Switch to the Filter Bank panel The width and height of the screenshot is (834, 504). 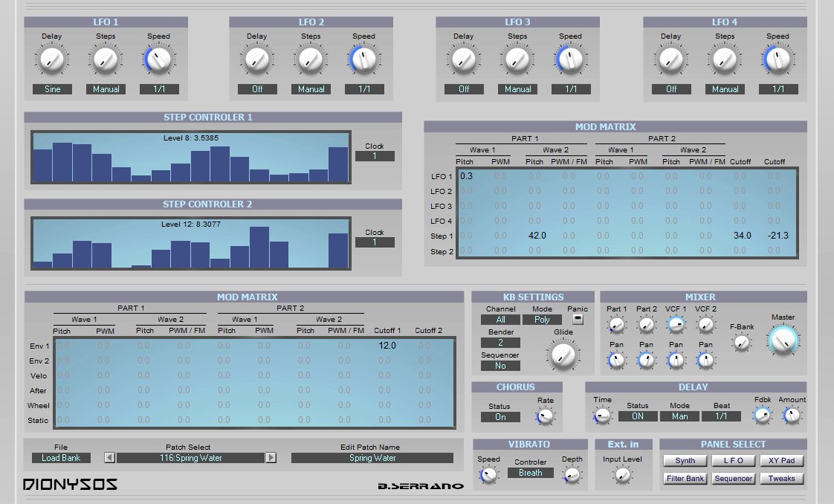tap(685, 479)
